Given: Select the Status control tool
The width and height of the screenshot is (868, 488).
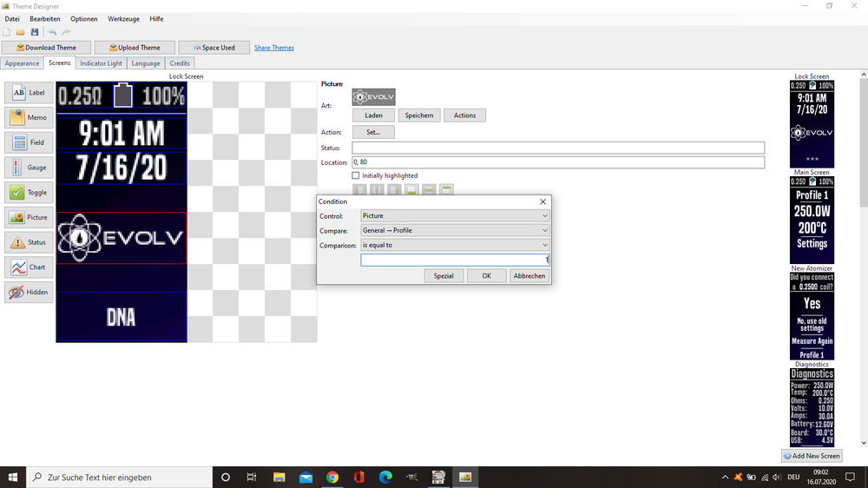Looking at the screenshot, I should [29, 242].
